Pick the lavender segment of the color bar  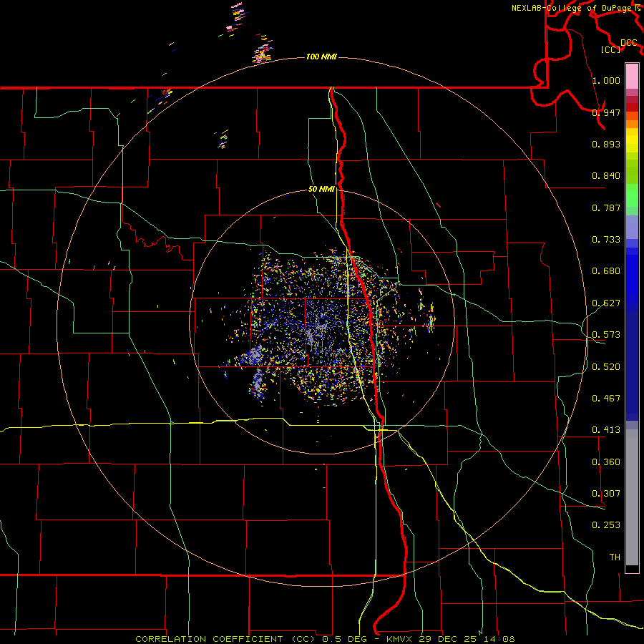click(632, 227)
